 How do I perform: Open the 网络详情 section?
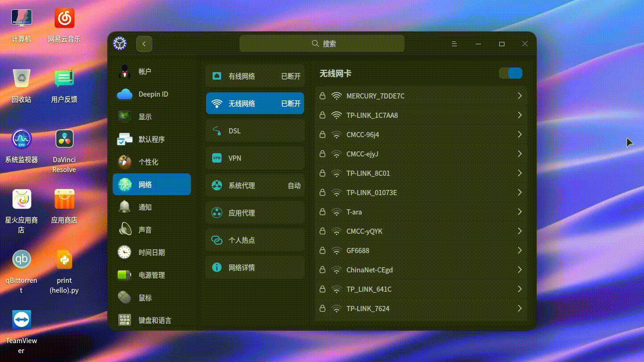coord(255,268)
